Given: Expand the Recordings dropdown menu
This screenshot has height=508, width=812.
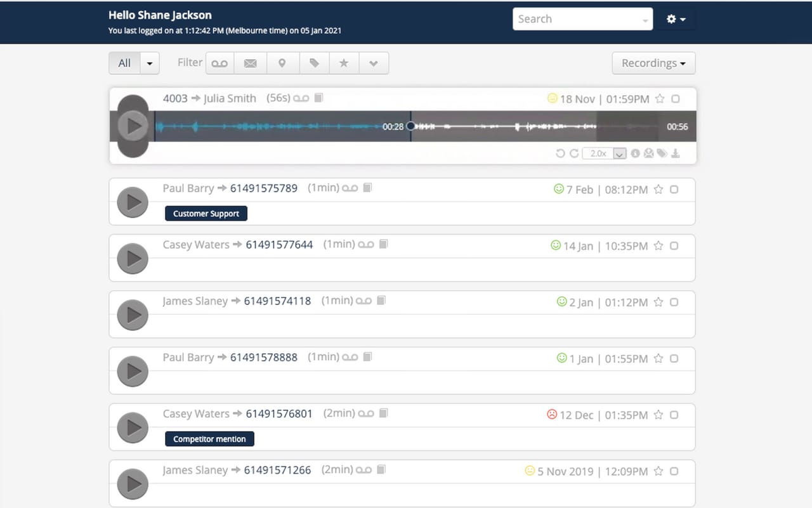Looking at the screenshot, I should pyautogui.click(x=653, y=63).
